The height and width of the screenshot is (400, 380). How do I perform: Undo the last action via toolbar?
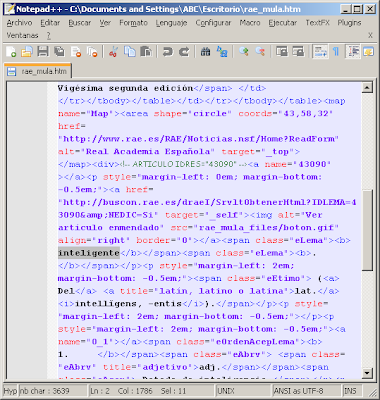[x=168, y=52]
